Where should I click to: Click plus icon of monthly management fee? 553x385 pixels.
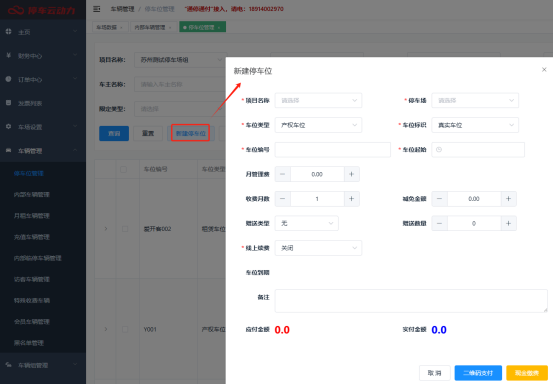[352, 174]
